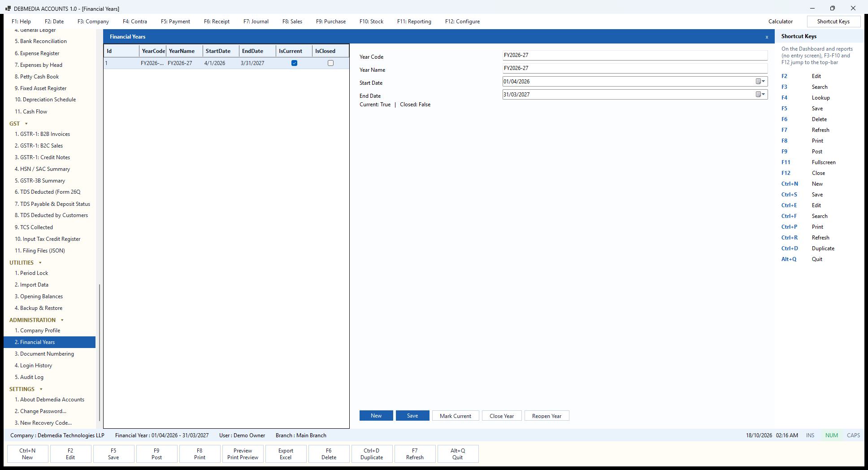The height and width of the screenshot is (470, 868).
Task: Toggle IsClosed checkbox for FY2026-27 row
Action: (330, 63)
